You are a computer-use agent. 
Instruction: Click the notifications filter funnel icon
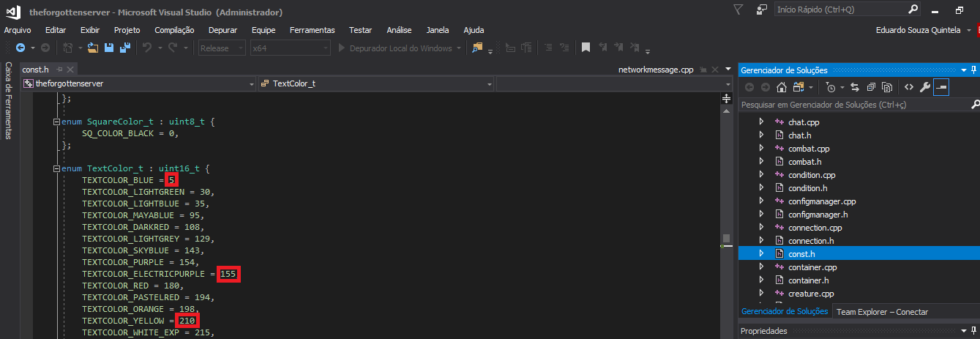point(738,10)
